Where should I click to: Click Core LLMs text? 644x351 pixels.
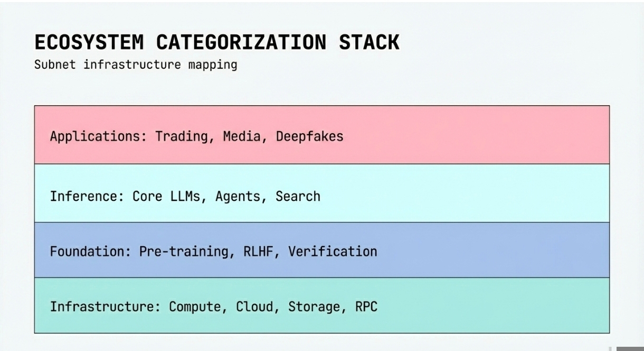pos(166,197)
